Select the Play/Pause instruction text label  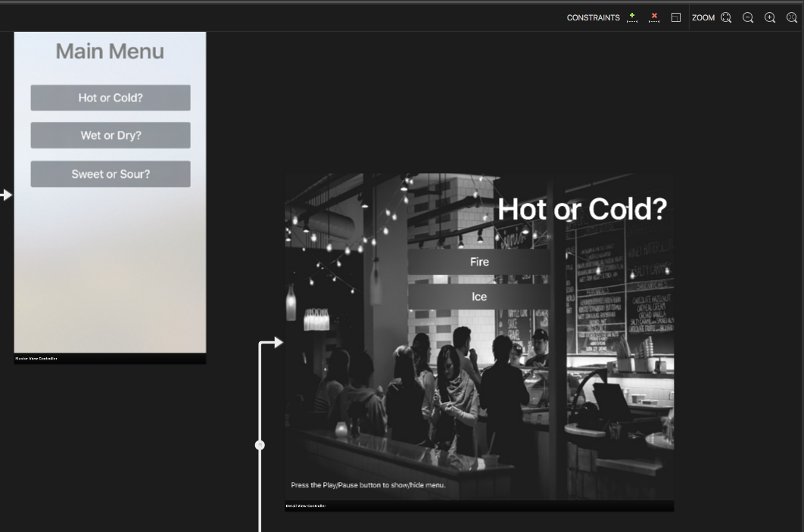(367, 485)
